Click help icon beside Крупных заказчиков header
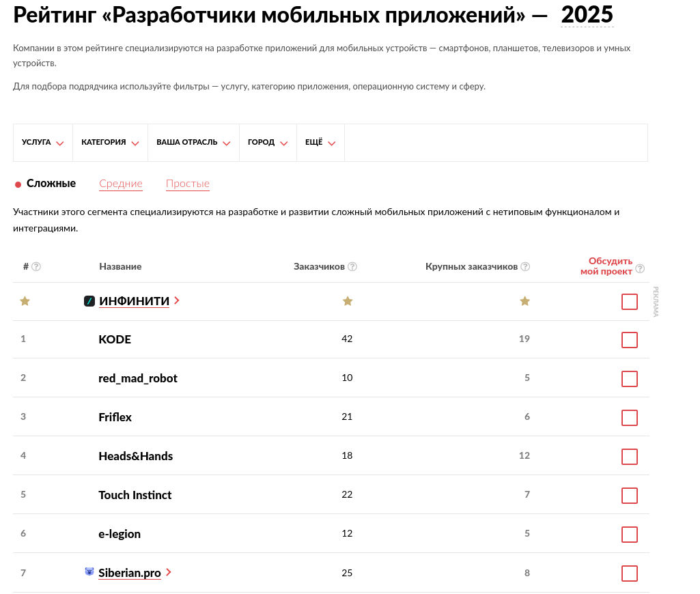Image resolution: width=700 pixels, height=594 pixels. point(525,266)
